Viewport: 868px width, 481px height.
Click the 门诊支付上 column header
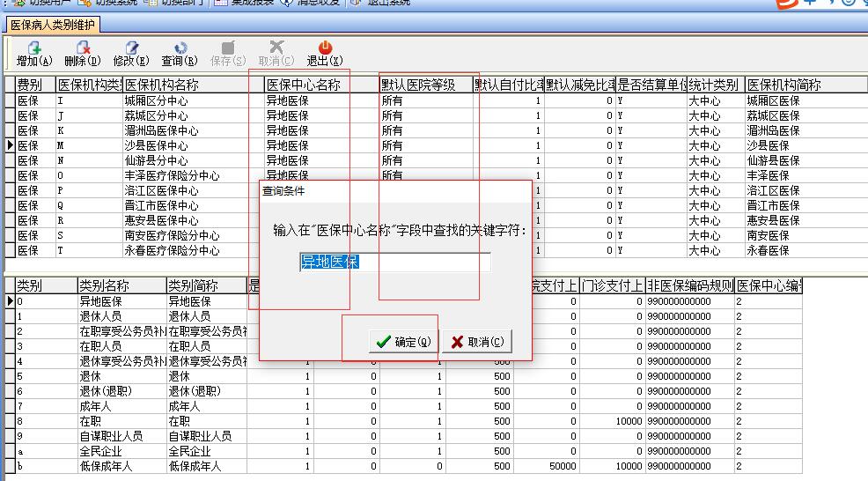612,286
